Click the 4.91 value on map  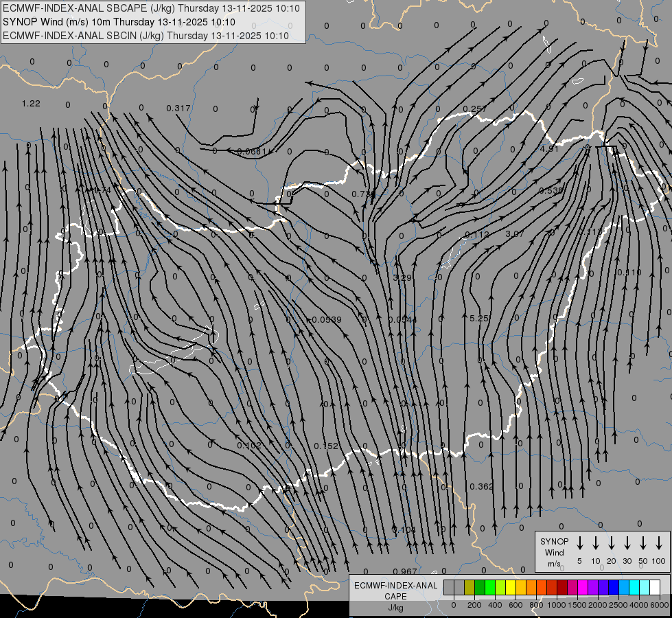click(549, 149)
